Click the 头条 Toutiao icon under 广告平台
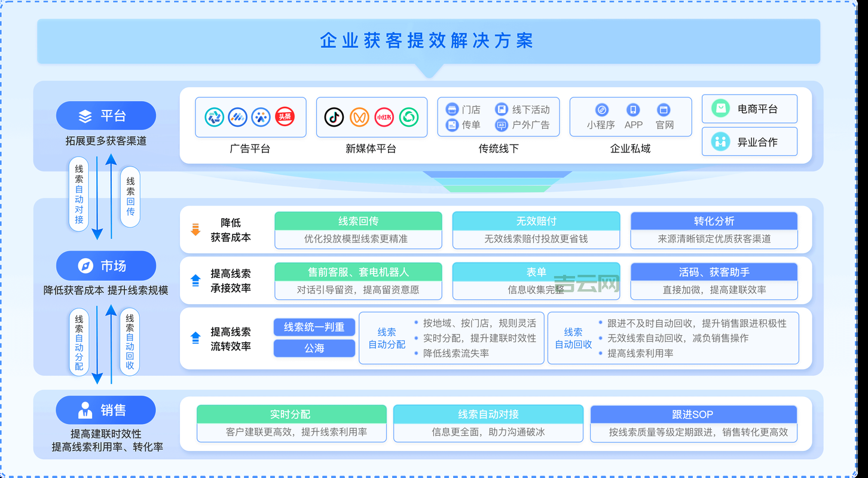868x478 pixels. coord(285,117)
